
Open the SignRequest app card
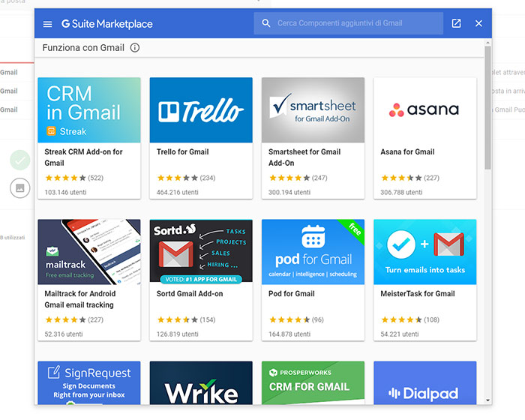coord(89,382)
